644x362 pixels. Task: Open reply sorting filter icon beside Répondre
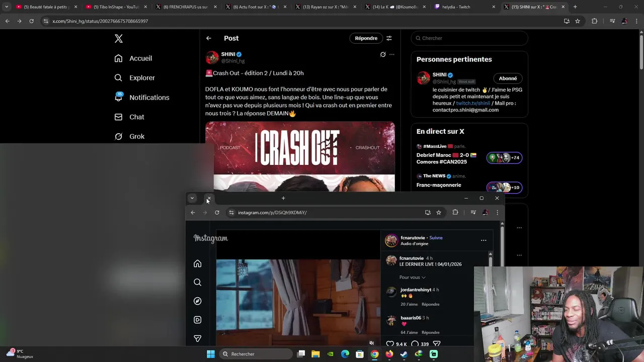coord(389,38)
